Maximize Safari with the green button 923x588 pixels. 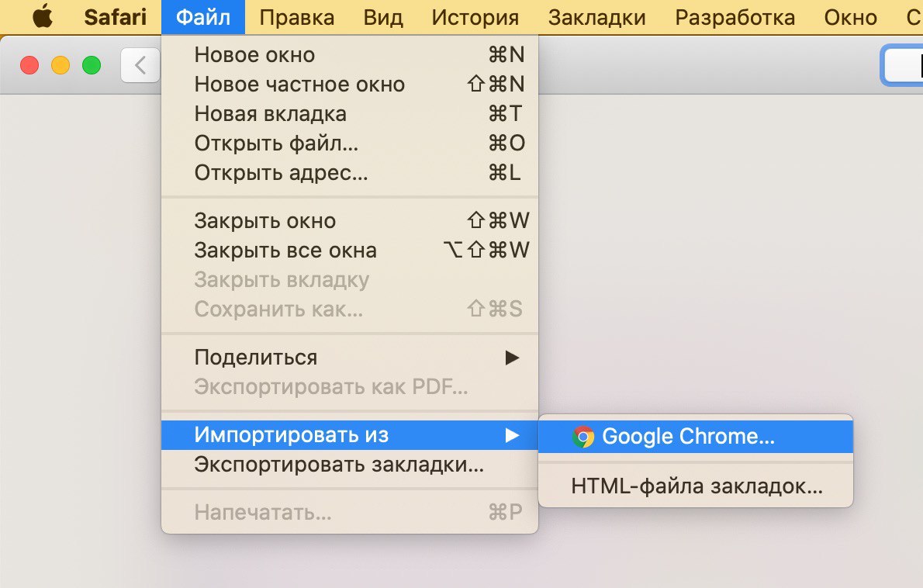pos(92,64)
